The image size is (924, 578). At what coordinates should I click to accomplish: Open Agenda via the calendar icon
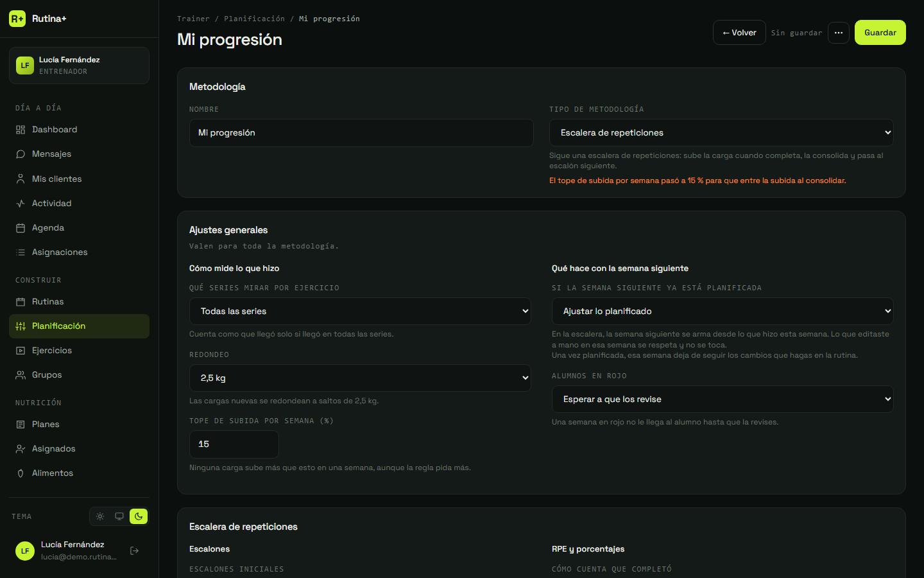tap(21, 228)
